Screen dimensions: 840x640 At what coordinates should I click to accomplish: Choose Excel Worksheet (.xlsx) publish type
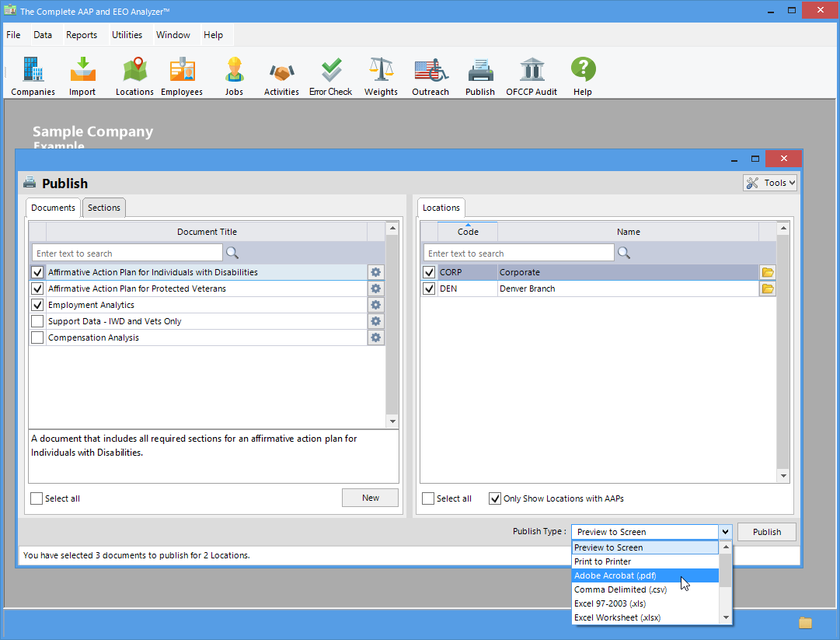(x=645, y=617)
